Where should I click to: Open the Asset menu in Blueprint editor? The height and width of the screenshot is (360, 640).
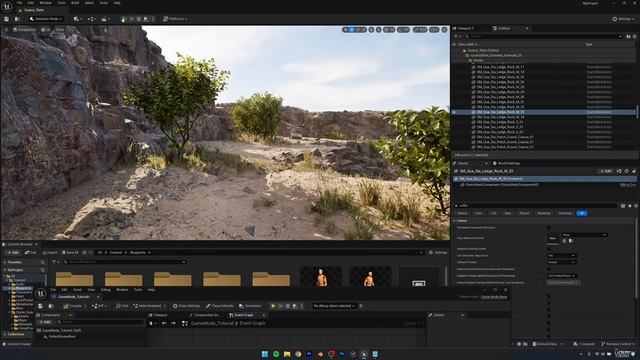77,290
